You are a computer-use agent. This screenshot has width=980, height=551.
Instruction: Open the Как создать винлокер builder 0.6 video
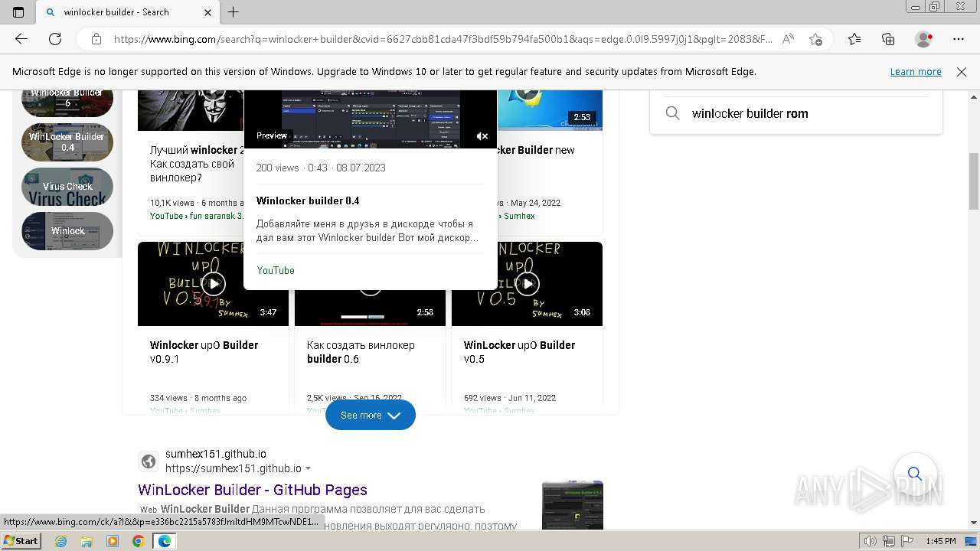(361, 352)
